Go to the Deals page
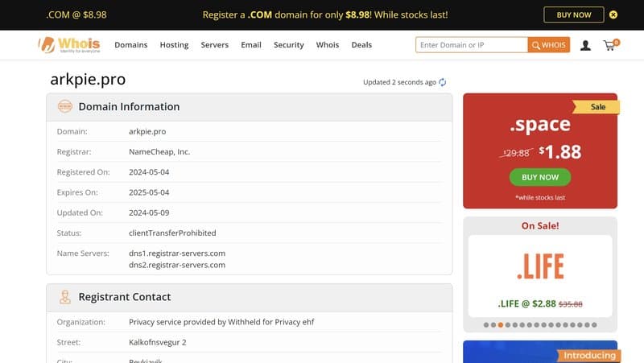The image size is (644, 363). 361,45
